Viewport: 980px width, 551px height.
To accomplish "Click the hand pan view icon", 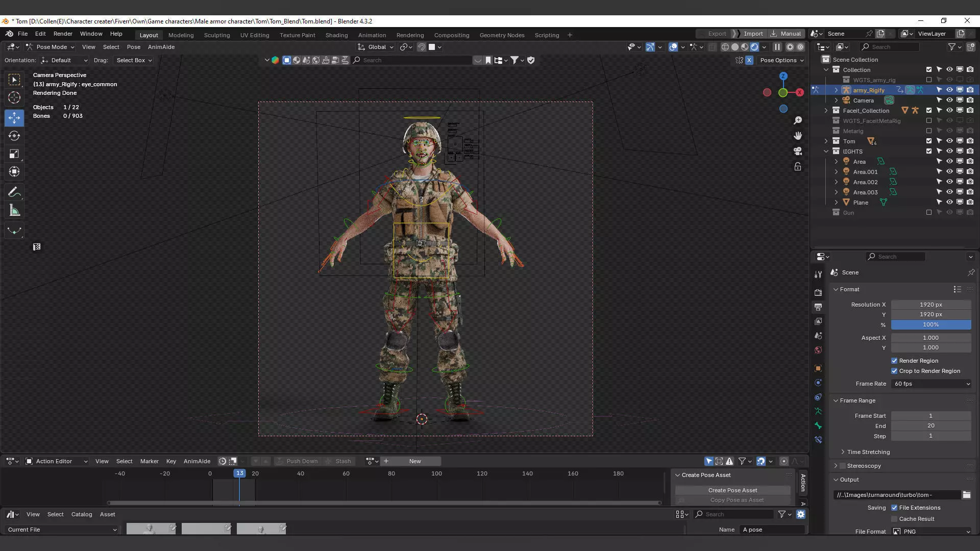I will [798, 136].
